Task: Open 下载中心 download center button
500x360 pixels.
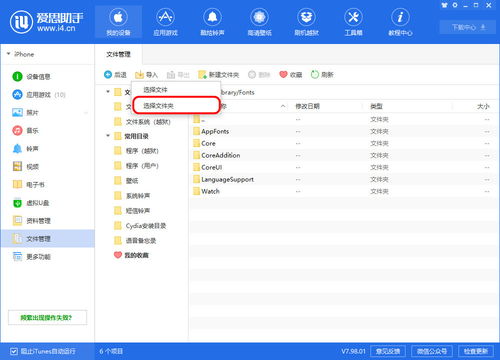Action: 469,27
